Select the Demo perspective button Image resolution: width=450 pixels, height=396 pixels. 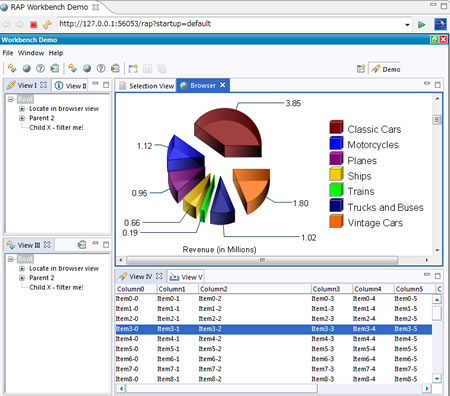385,69
